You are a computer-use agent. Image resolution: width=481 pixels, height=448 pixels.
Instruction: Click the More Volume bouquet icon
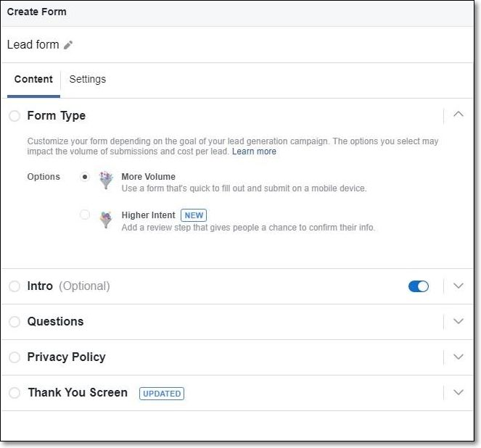[x=106, y=180]
